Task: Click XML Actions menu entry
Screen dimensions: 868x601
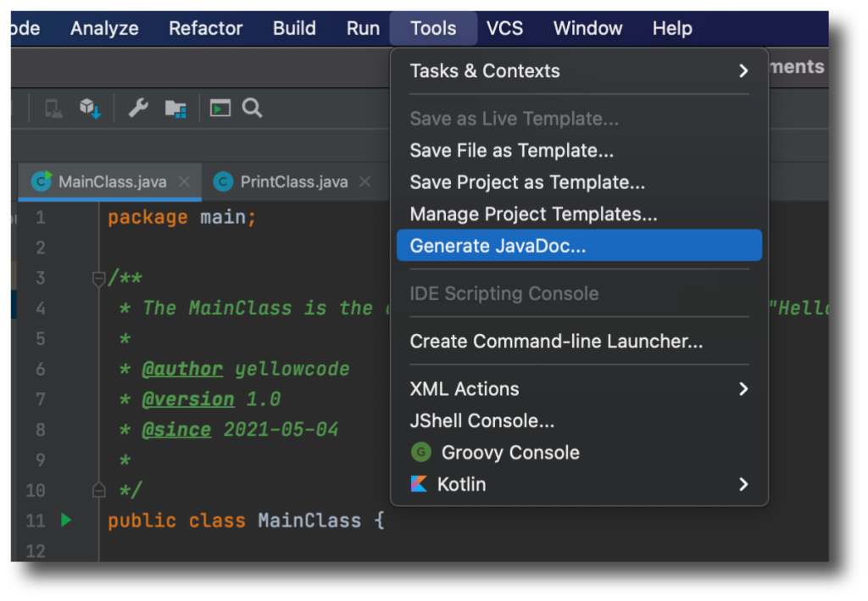Action: [579, 389]
